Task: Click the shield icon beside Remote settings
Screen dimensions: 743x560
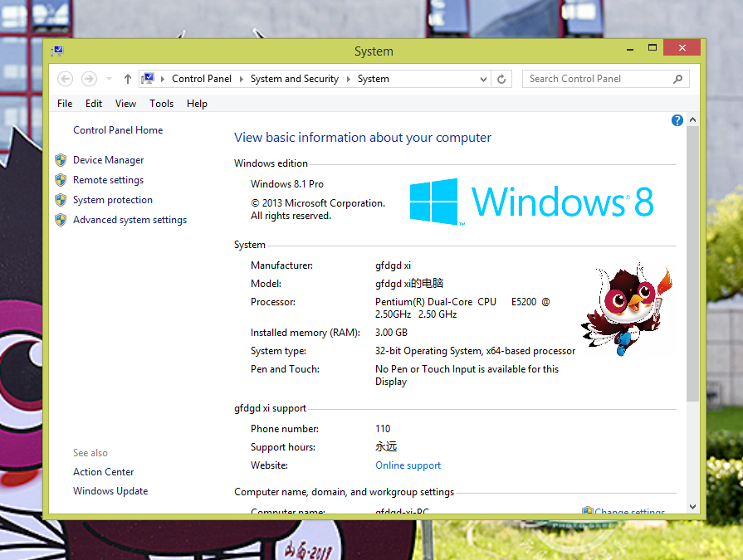Action: 60,180
